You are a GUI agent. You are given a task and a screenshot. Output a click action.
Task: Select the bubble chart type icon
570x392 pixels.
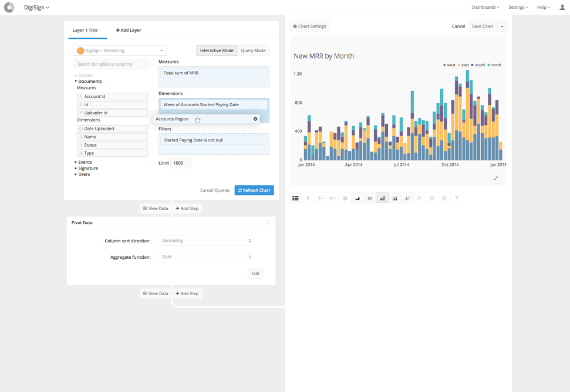420,198
